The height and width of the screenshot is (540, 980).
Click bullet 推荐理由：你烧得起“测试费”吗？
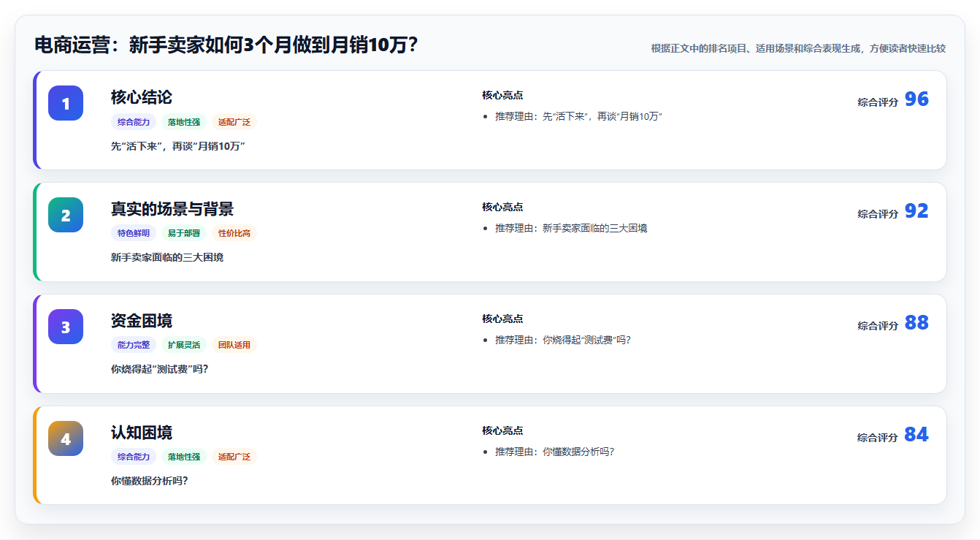(563, 340)
